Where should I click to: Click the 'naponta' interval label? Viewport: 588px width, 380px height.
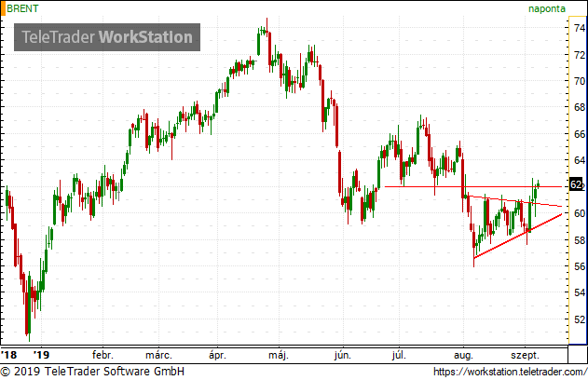tap(547, 8)
